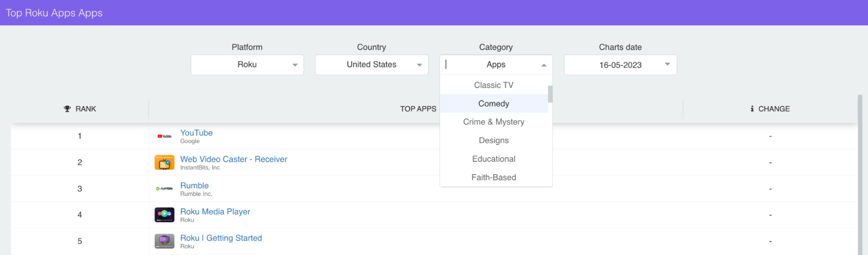Open the Platform dropdown showing Roku
The height and width of the screenshot is (255, 868).
[x=247, y=65]
